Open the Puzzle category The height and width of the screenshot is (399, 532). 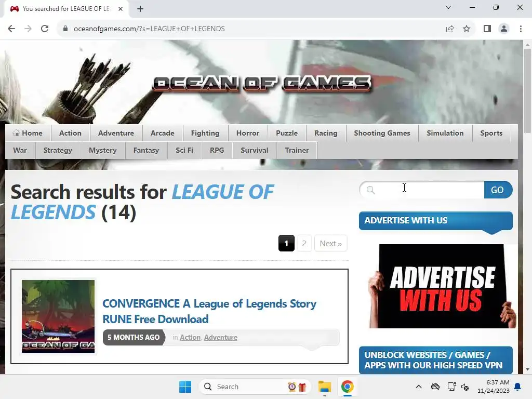pos(287,133)
